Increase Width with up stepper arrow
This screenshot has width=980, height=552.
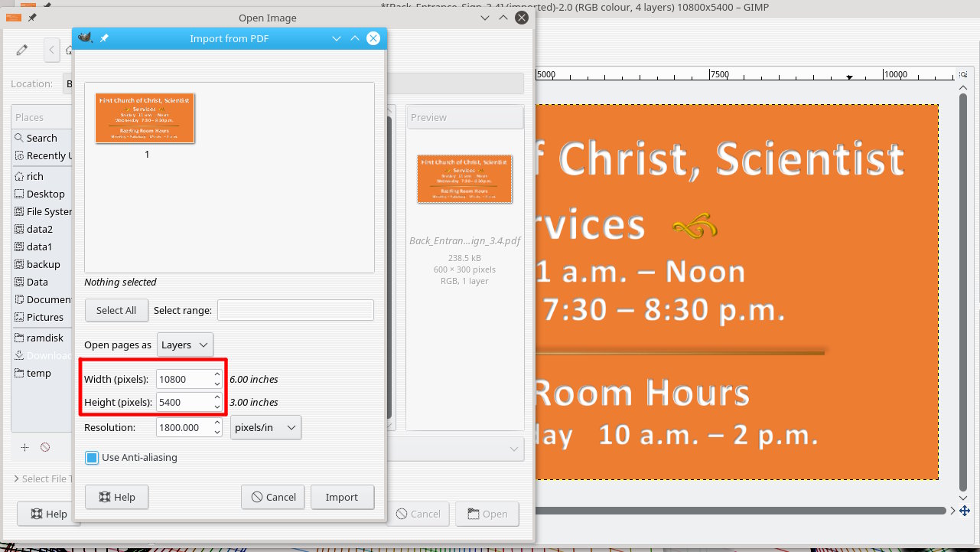217,374
